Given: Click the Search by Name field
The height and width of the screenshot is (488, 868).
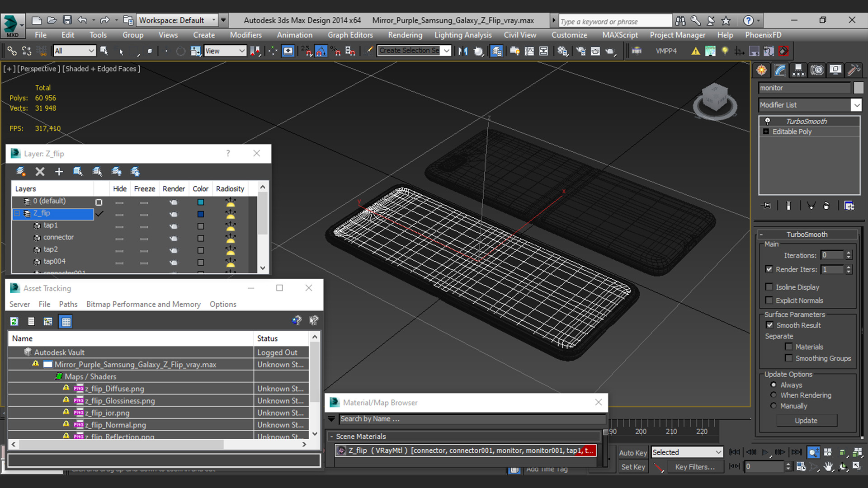Looking at the screenshot, I should 472,418.
